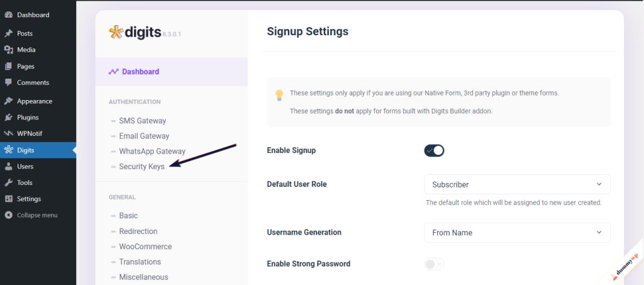Disable the Enable Signup toggle
This screenshot has height=285, width=644.
tap(434, 150)
